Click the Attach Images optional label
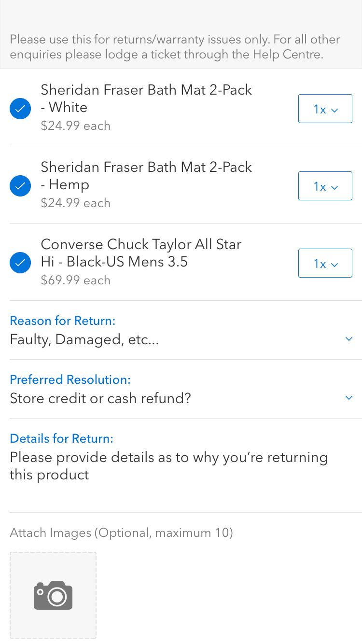Image resolution: width=362 pixels, height=644 pixels. click(x=121, y=533)
